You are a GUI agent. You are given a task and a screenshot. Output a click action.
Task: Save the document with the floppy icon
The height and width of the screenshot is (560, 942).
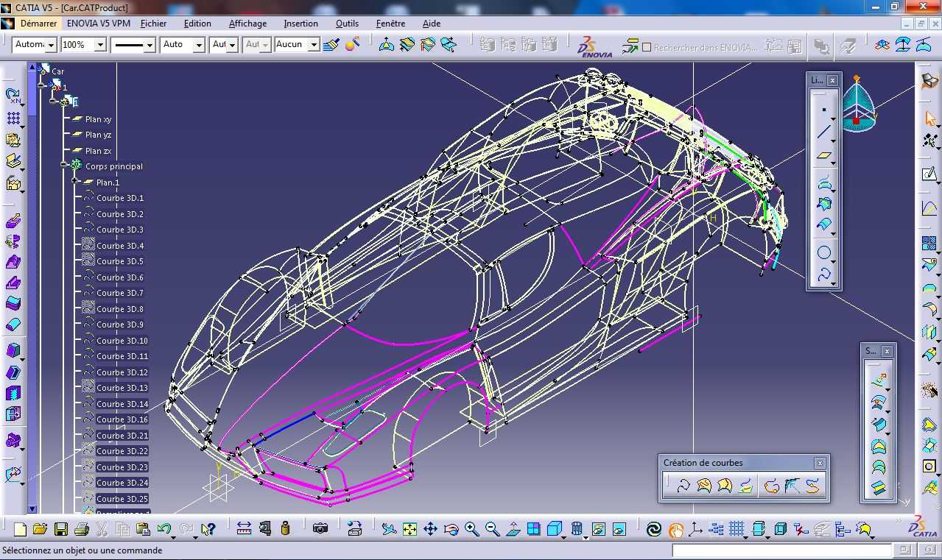point(60,529)
